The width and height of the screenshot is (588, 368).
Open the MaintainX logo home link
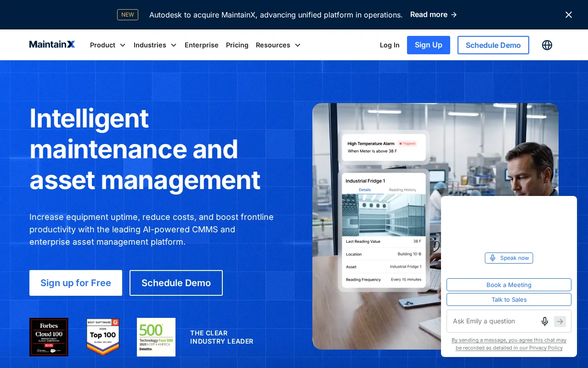(52, 45)
